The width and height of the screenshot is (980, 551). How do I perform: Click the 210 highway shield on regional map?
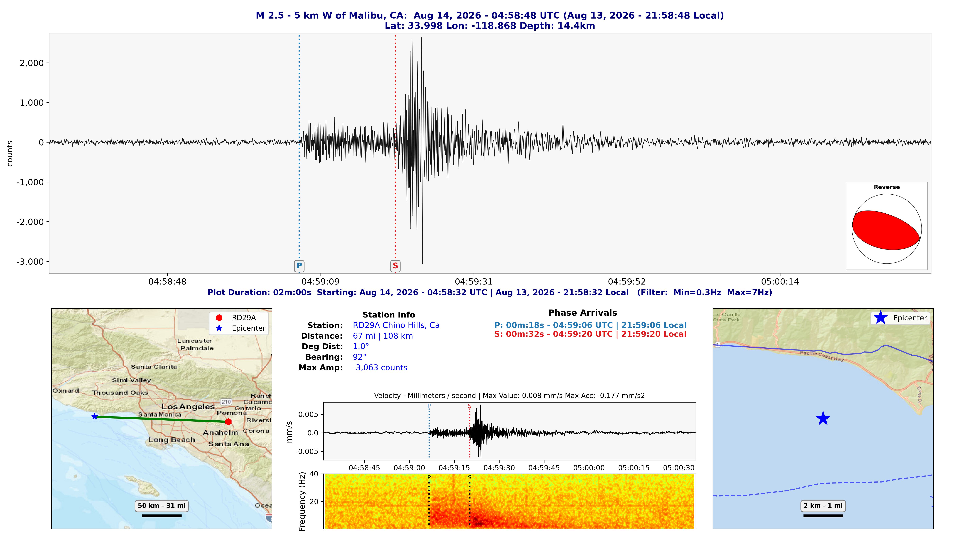click(226, 402)
